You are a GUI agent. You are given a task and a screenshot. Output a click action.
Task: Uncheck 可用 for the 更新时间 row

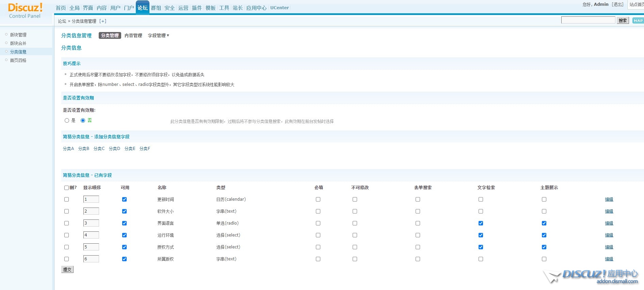point(124,199)
